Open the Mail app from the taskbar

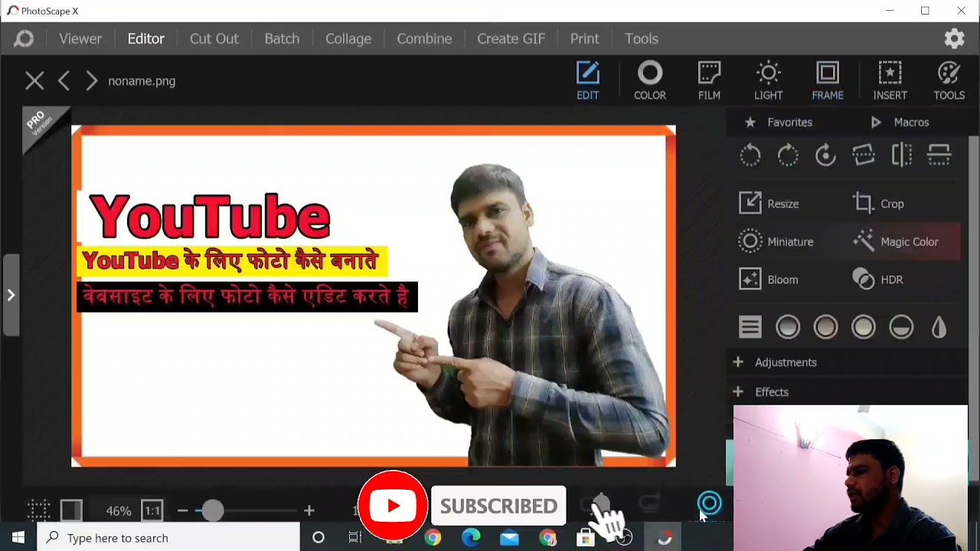pos(509,538)
